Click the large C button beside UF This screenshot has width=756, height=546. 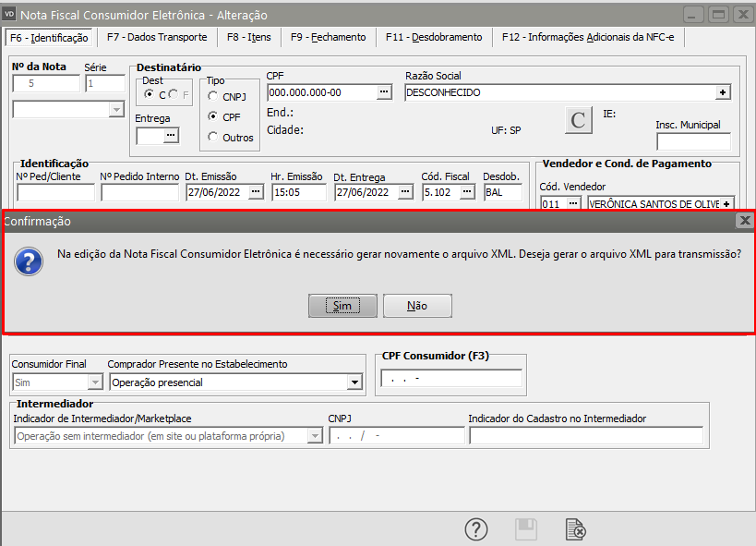coord(578,120)
